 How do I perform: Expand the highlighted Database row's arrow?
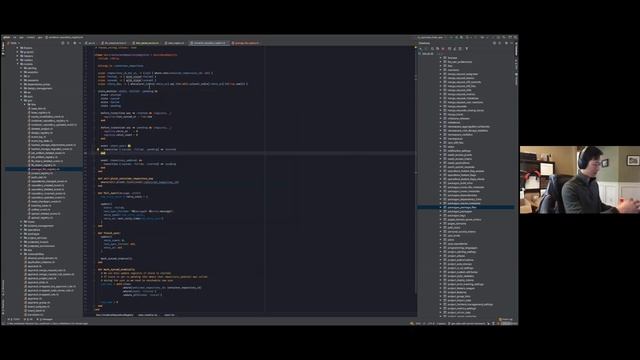(441, 207)
